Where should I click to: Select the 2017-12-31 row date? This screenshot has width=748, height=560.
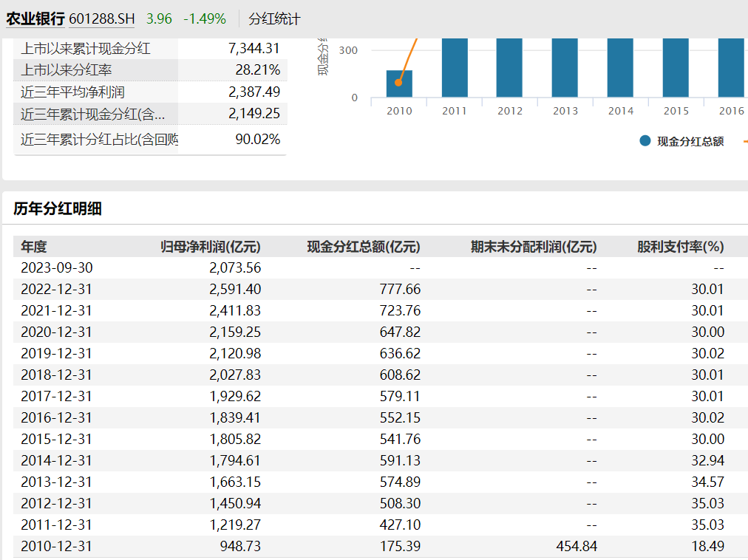(x=56, y=397)
